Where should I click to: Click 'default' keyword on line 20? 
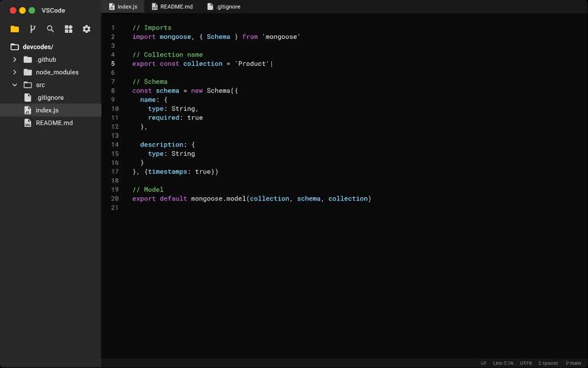click(x=173, y=198)
